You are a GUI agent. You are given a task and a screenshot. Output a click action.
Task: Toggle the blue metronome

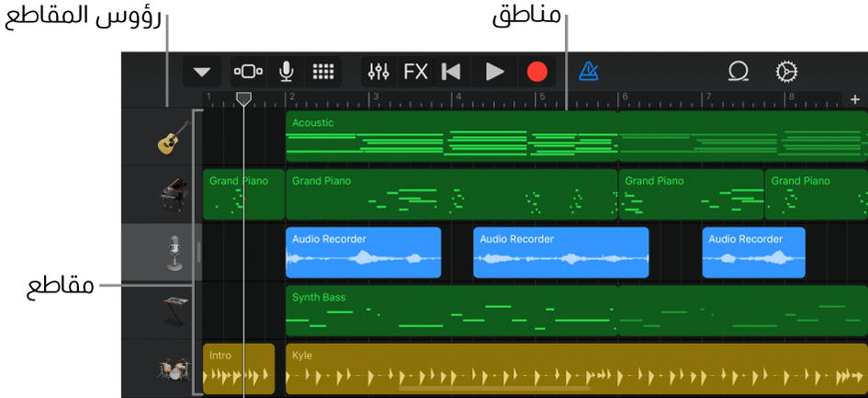(589, 72)
